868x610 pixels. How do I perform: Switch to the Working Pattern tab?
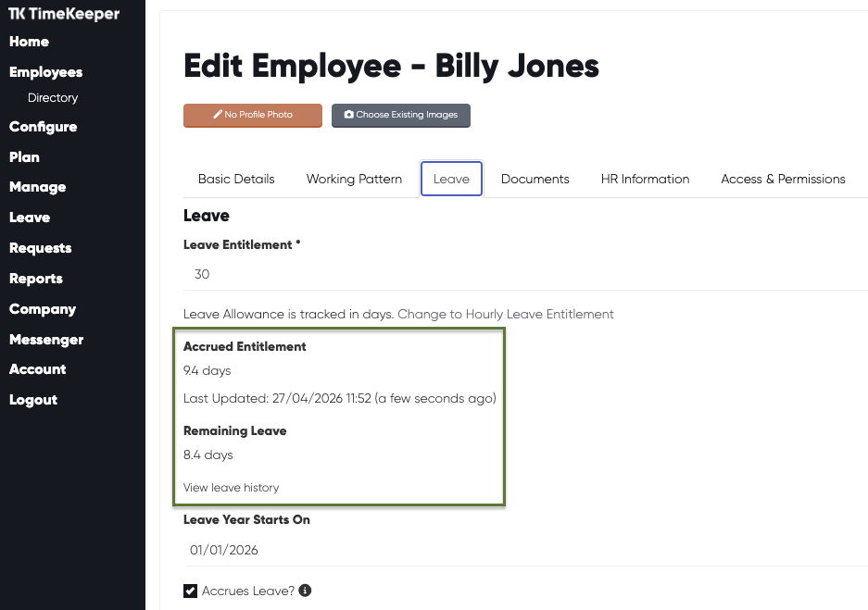[354, 179]
